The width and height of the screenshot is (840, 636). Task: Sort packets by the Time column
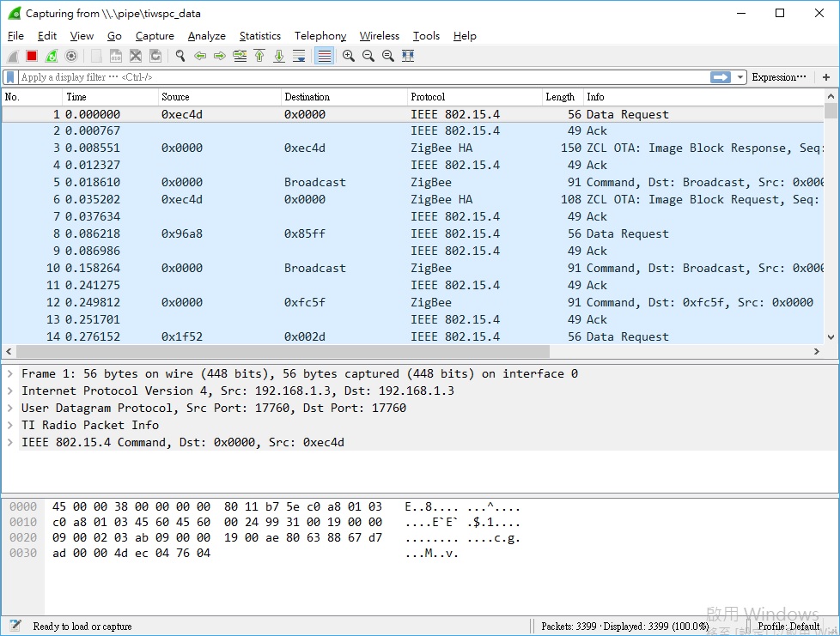tap(110, 97)
